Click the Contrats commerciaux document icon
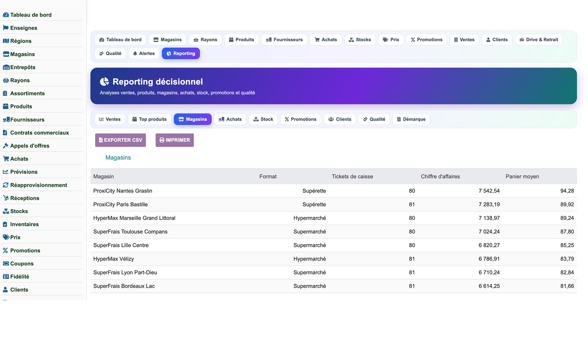This screenshot has height=364, width=588. tap(5, 133)
